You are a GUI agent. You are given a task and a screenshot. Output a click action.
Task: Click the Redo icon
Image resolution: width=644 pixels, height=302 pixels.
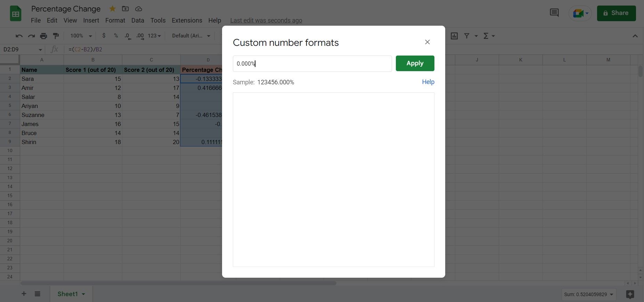pyautogui.click(x=31, y=36)
